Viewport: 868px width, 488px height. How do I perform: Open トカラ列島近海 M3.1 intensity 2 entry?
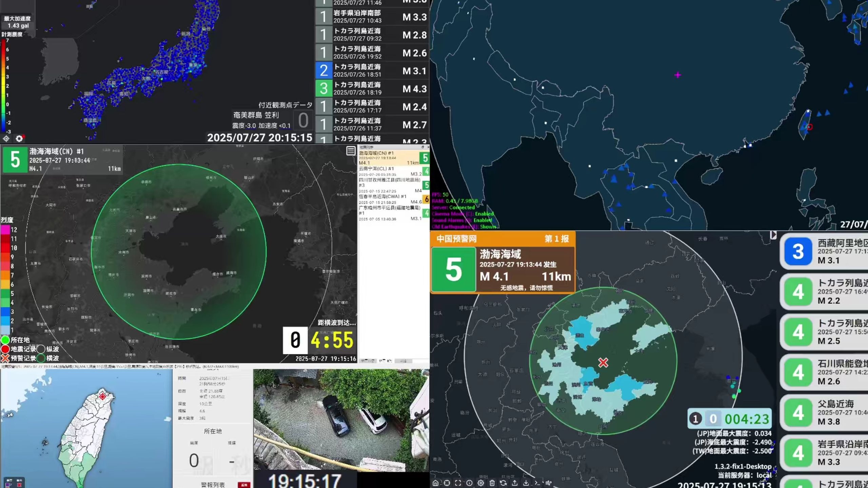[x=372, y=70]
